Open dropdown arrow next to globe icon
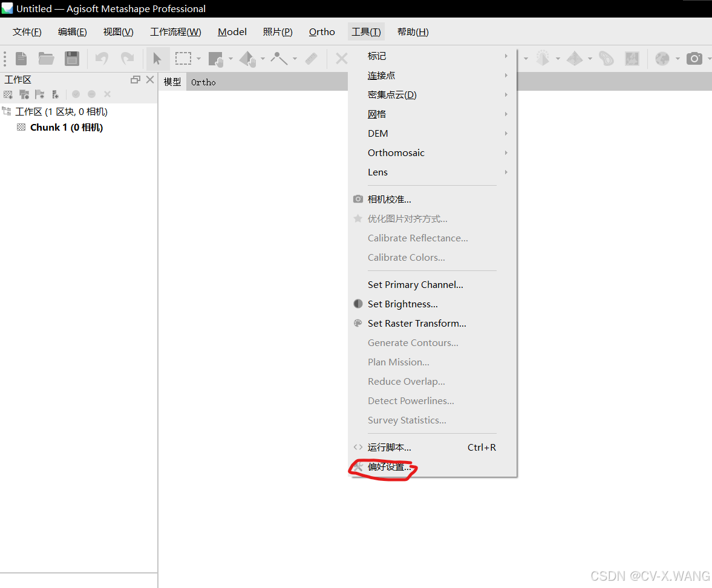712x588 pixels. [678, 59]
